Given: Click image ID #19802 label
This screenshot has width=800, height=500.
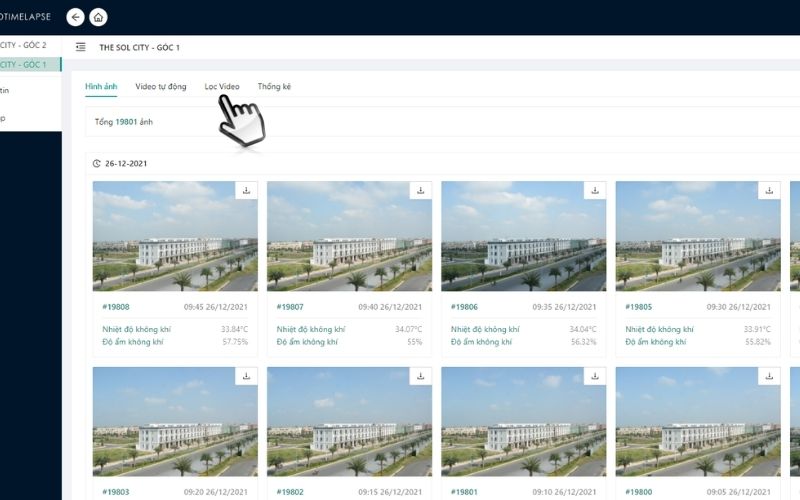Looking at the screenshot, I should [x=290, y=492].
